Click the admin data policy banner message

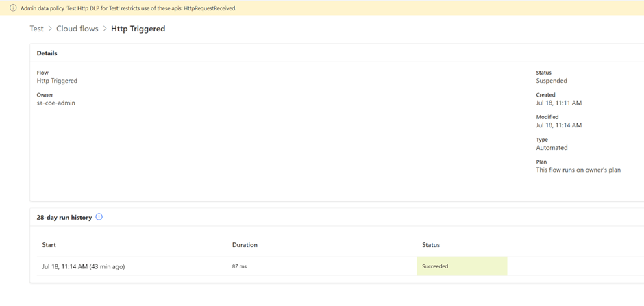point(128,8)
